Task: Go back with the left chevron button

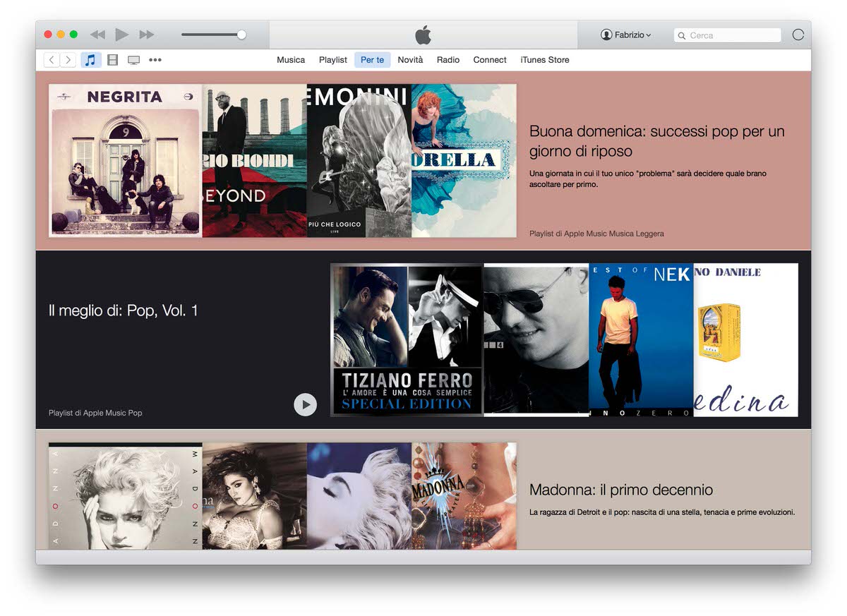Action: (x=52, y=60)
